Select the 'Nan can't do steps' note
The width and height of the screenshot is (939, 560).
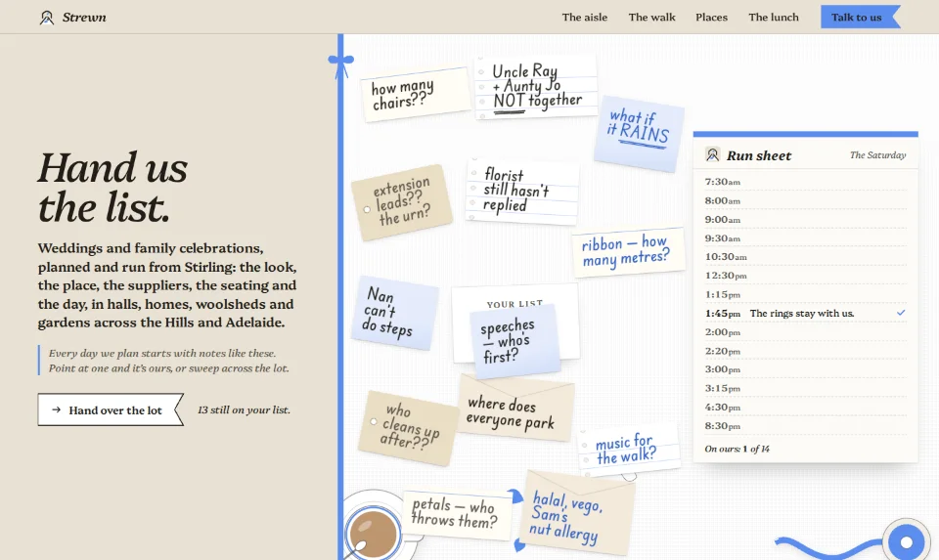394,313
